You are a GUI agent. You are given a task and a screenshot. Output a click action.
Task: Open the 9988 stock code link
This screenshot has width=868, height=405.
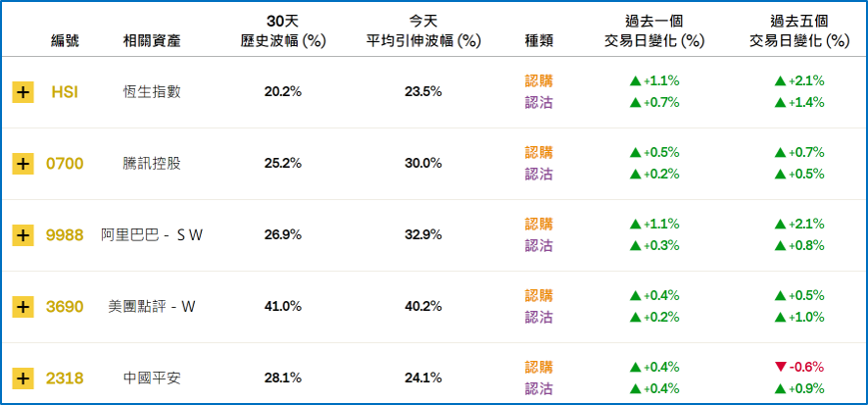point(65,235)
